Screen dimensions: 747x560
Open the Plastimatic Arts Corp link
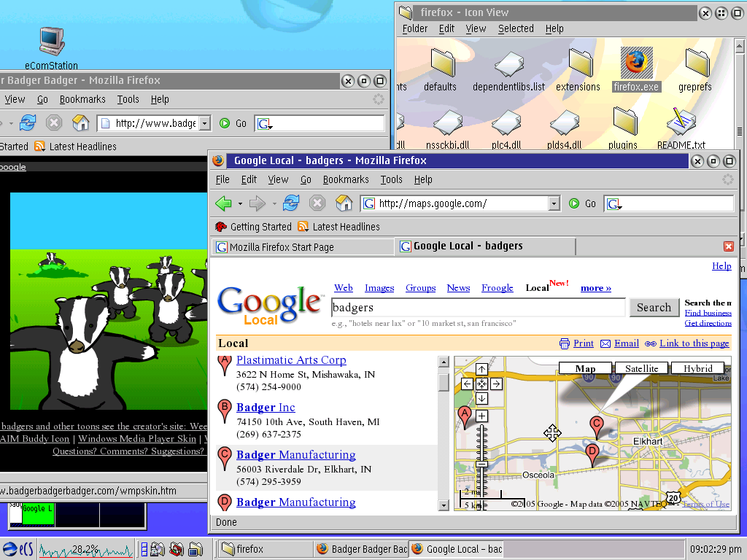tap(291, 360)
